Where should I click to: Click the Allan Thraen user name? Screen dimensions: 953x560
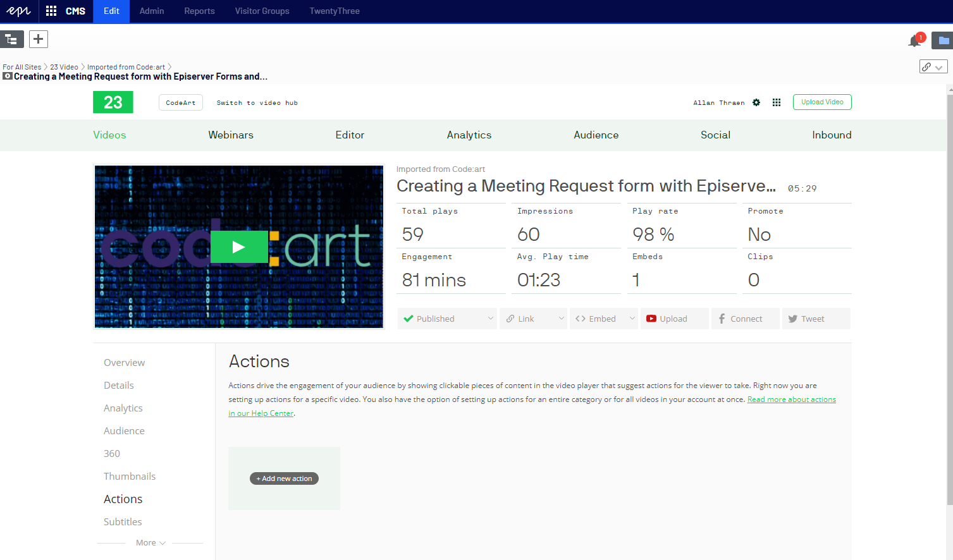[x=719, y=103]
